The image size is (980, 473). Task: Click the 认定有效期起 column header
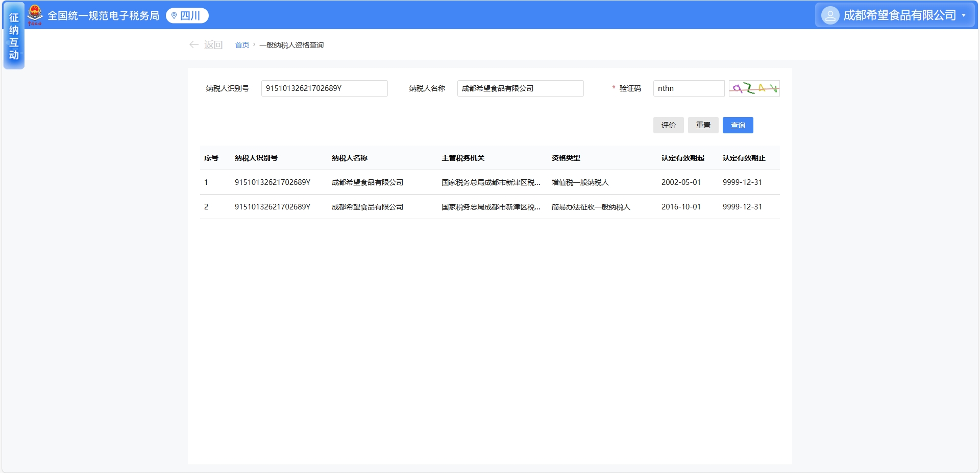click(682, 158)
